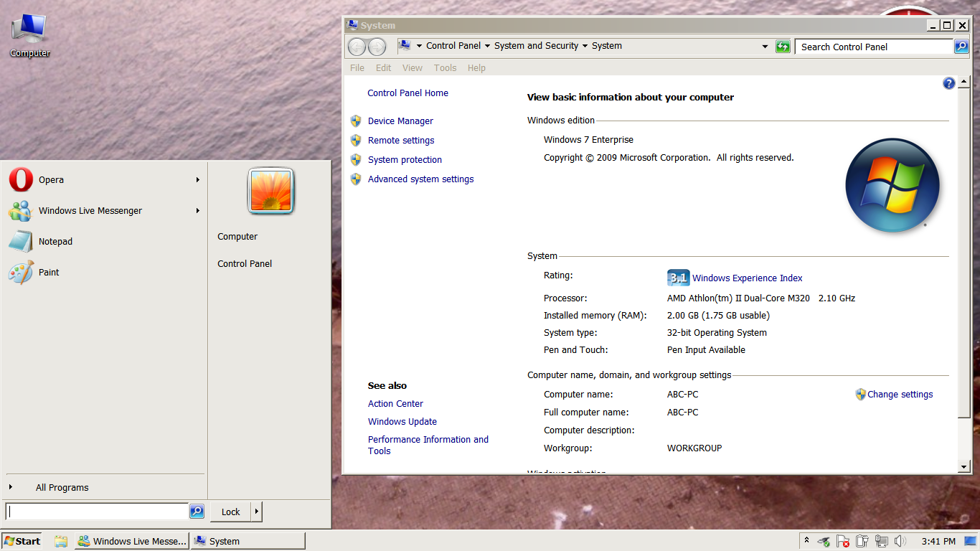Screen dimensions: 980x551
Task: Click the user account flower picture
Action: pyautogui.click(x=270, y=192)
